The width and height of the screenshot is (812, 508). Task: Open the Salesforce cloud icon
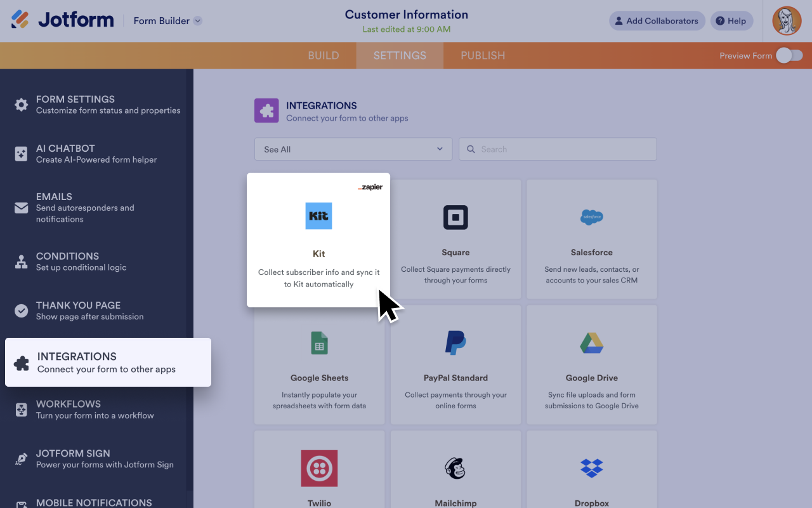[592, 217]
